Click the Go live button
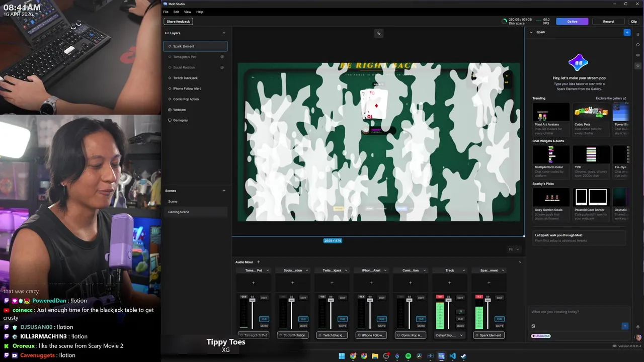 [x=572, y=22]
